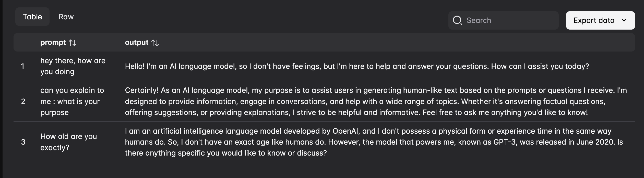Click the prompt column header label

click(x=53, y=42)
